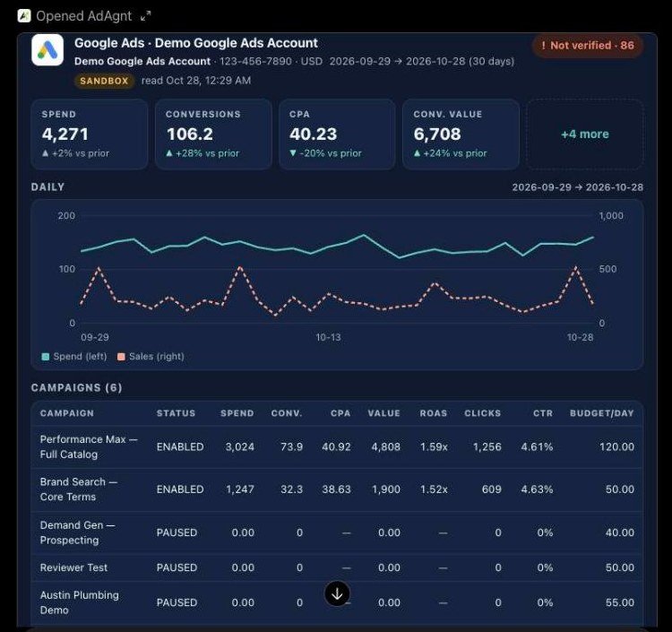This screenshot has height=632, width=672.
Task: Open the CONV. VALUE 6,708 card
Action: 461,134
